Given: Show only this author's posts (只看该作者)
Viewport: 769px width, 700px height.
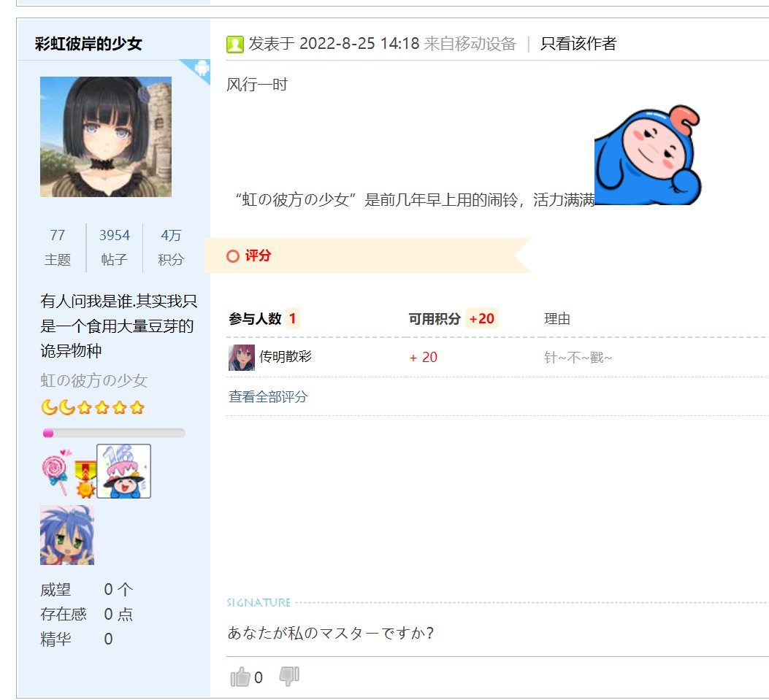Looking at the screenshot, I should (x=578, y=44).
